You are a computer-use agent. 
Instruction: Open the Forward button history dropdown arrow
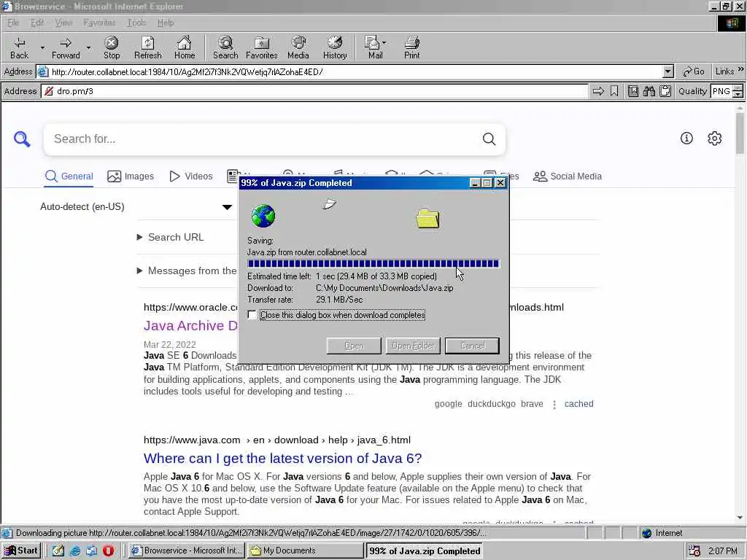pyautogui.click(x=88, y=47)
